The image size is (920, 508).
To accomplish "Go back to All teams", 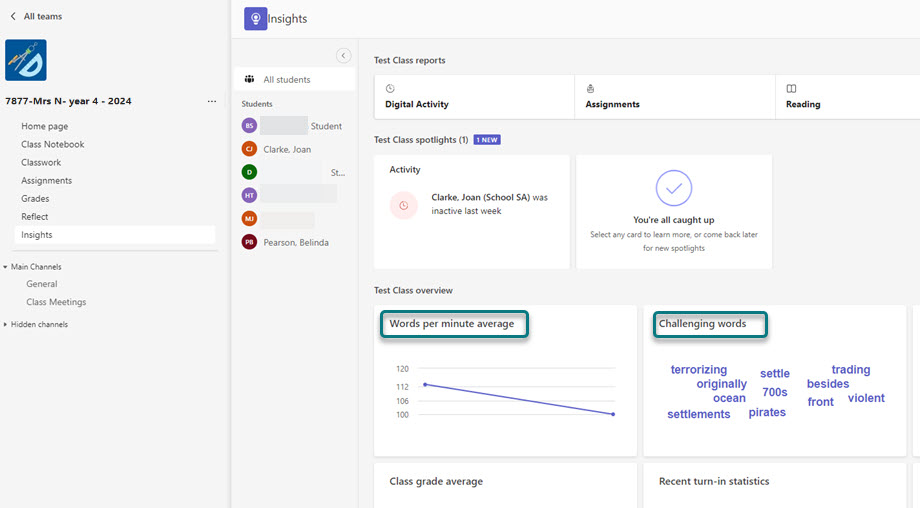I will point(36,16).
